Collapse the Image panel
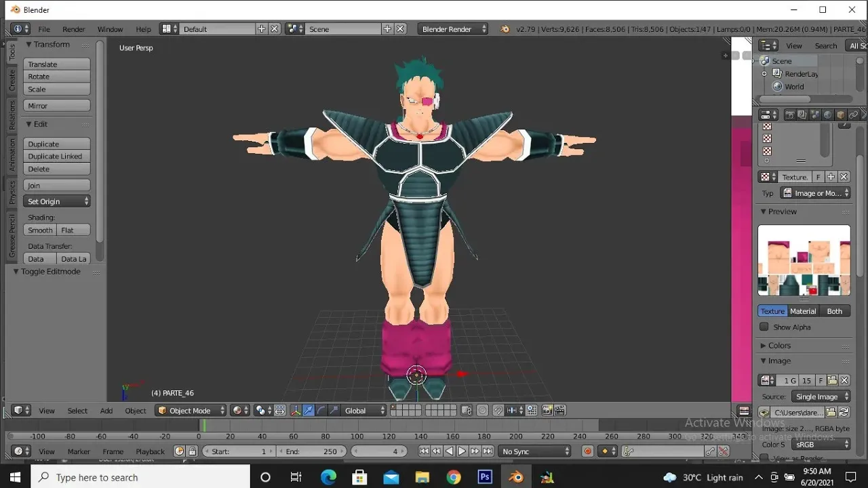868x488 pixels. (779, 361)
